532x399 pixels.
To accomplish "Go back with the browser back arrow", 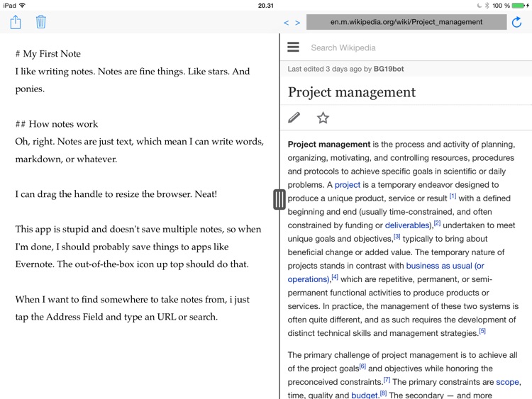I will (287, 23).
